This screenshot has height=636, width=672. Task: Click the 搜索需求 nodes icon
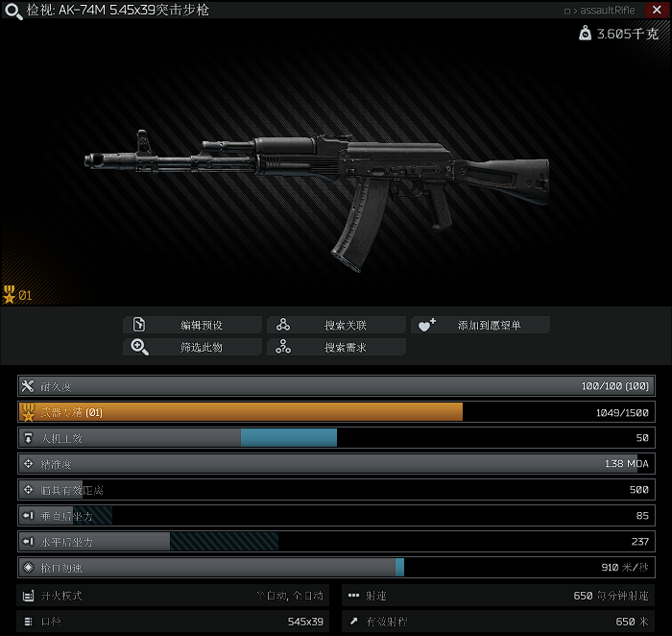[x=283, y=347]
